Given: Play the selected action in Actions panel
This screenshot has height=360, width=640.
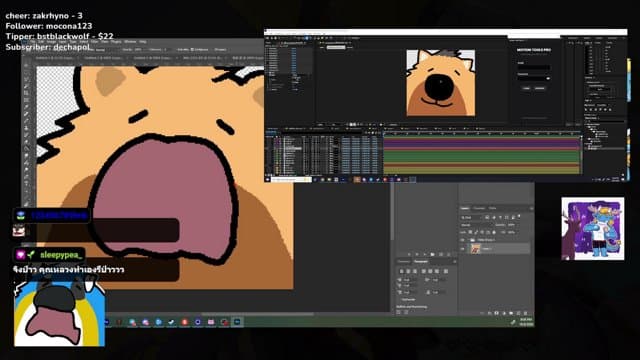Looking at the screenshot, I should tap(425, 254).
